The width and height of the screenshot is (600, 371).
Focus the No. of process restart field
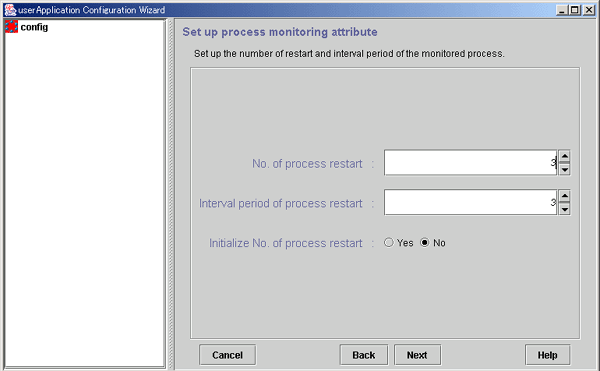470,163
